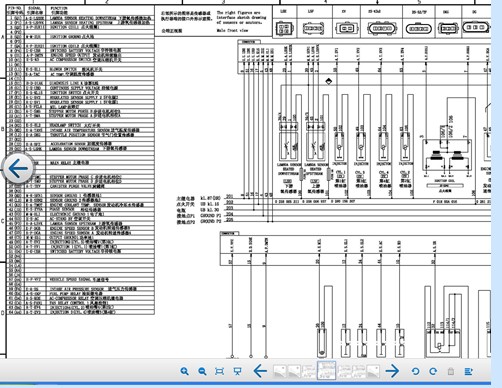The width and height of the screenshot is (502, 388).
Task: Select the second thumbnail in the filmstrip
Action: click(x=294, y=371)
